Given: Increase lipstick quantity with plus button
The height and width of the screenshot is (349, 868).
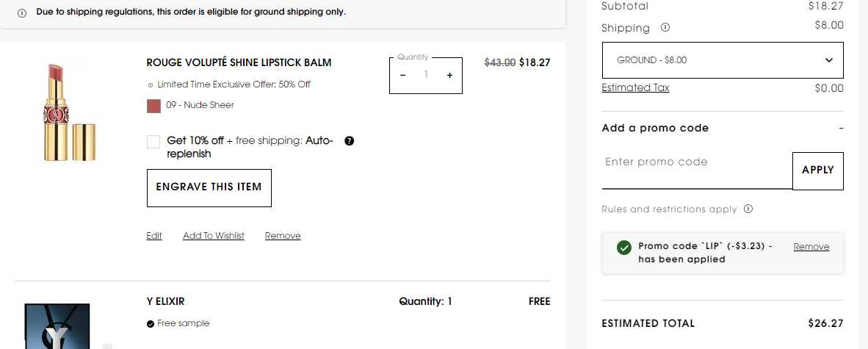Looking at the screenshot, I should coord(449,75).
